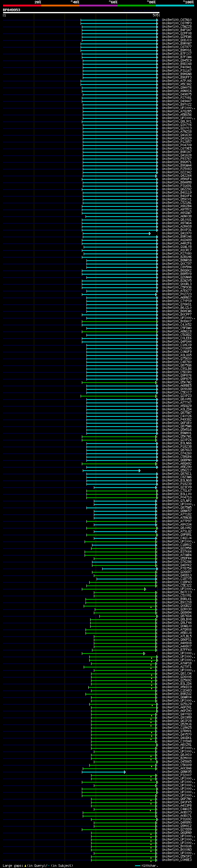Open hit UniRef100_Q9P8M1
This screenshot has width=197, height=868.
176,535
